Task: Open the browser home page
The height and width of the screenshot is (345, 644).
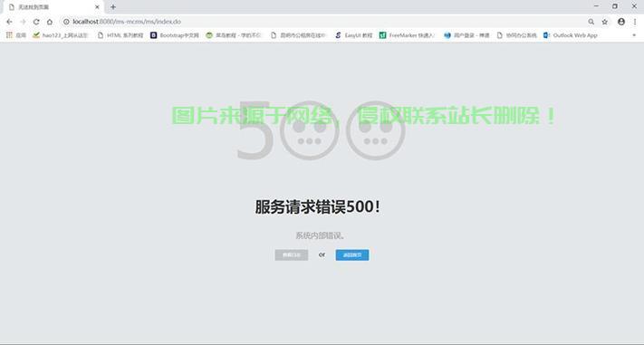Action: click(50, 22)
